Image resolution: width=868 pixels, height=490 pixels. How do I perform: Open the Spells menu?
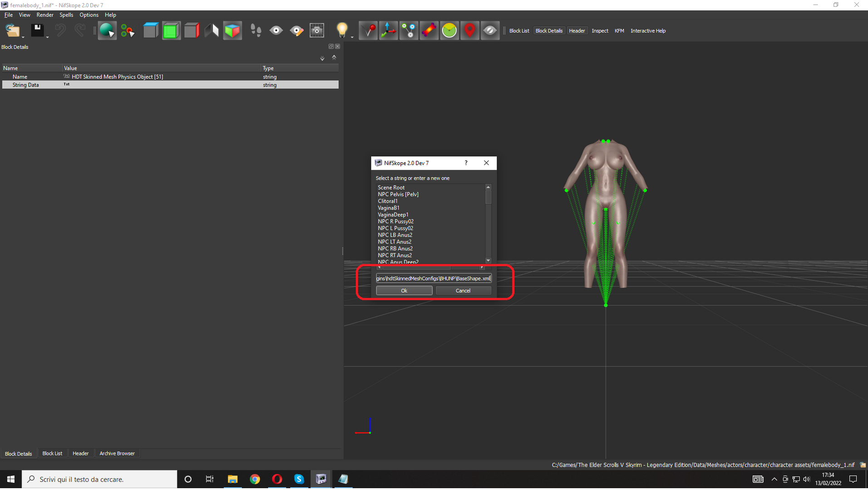point(66,15)
